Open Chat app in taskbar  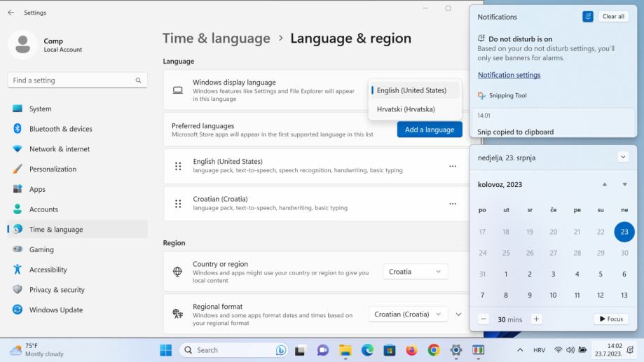(x=323, y=350)
